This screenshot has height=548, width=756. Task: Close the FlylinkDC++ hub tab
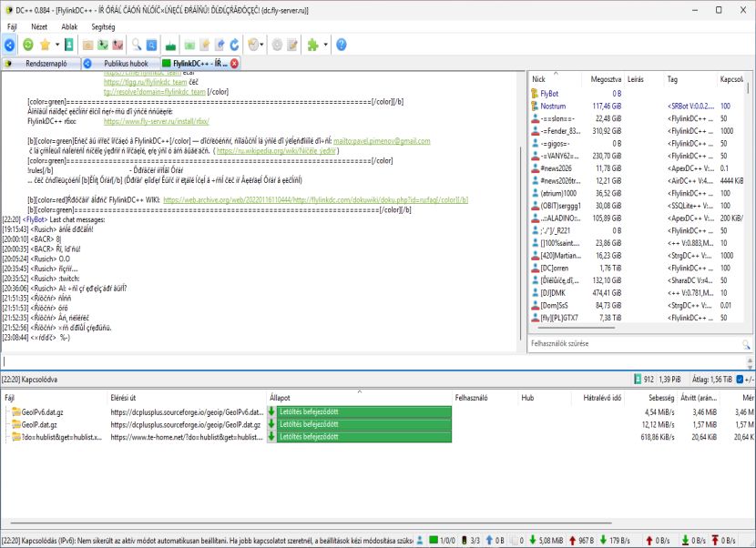coord(234,63)
